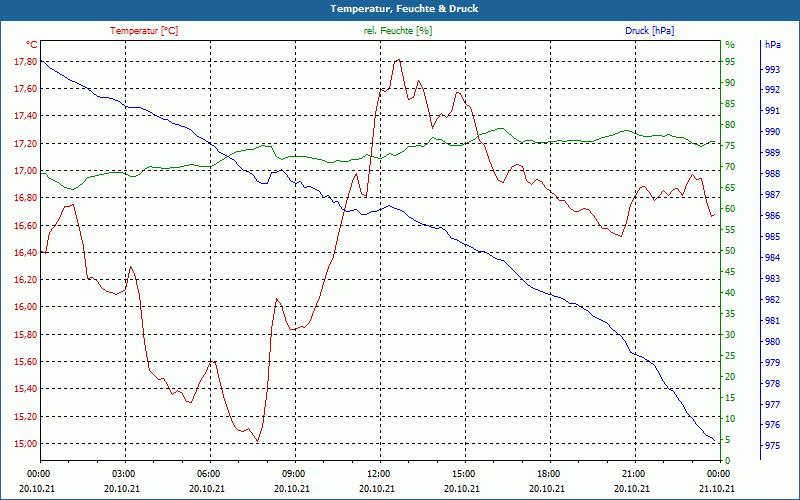Click temperature axis value 16,80
Screen dimensions: 800x500
[x=27, y=197]
